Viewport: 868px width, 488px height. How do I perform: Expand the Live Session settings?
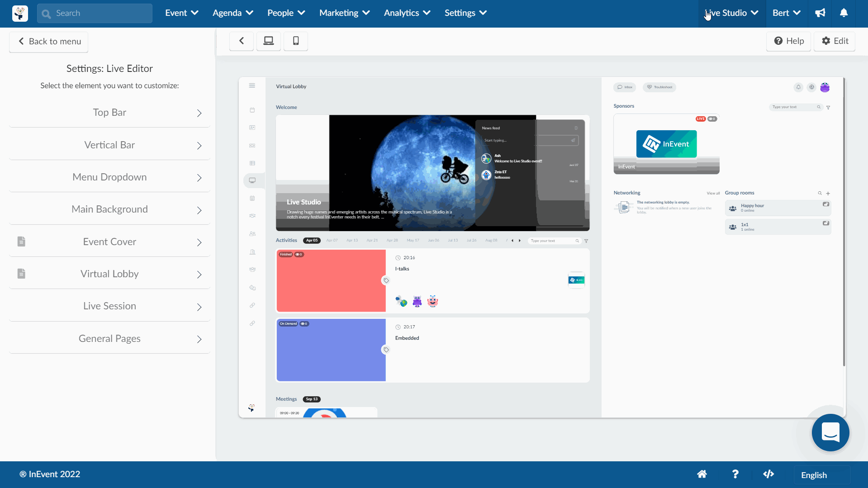click(109, 306)
